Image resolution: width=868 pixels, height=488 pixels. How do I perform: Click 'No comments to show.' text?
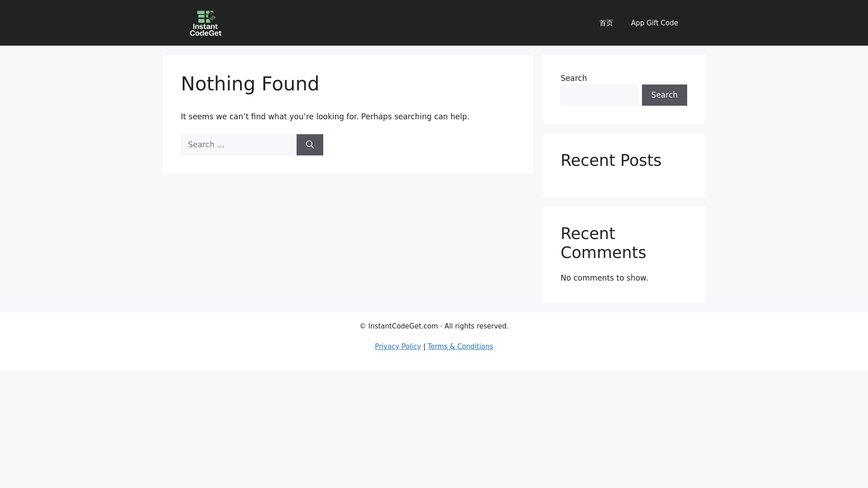click(x=604, y=278)
